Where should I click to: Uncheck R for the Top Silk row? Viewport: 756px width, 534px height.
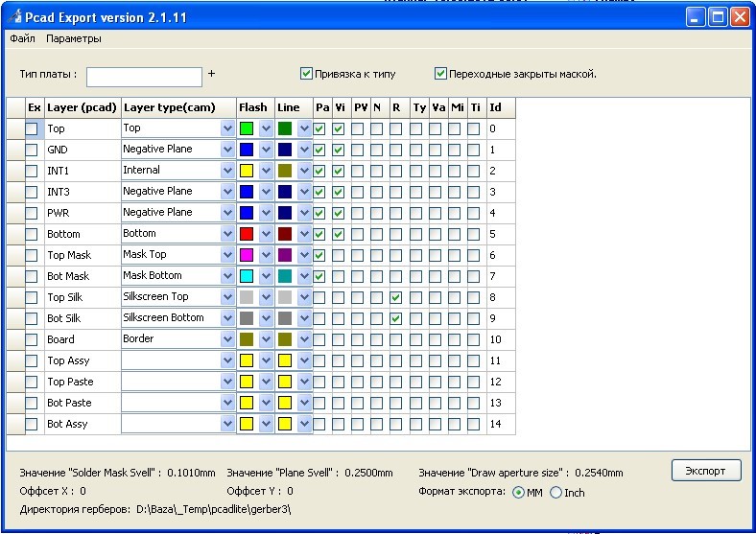coord(396,297)
